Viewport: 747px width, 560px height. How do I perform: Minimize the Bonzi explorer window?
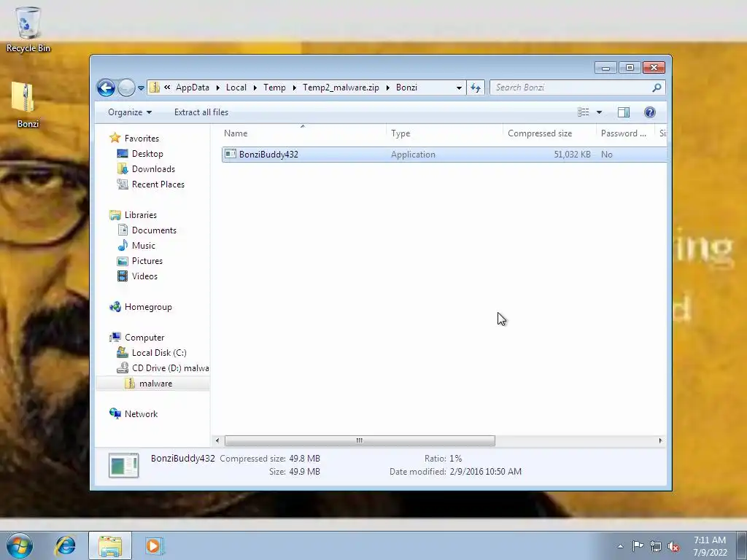pyautogui.click(x=605, y=68)
